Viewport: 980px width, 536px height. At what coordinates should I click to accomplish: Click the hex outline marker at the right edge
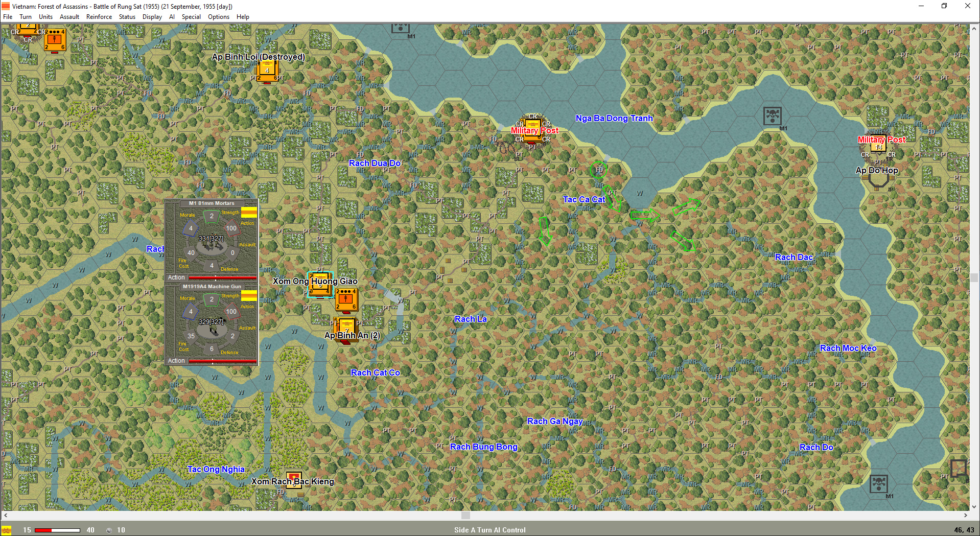pos(959,468)
